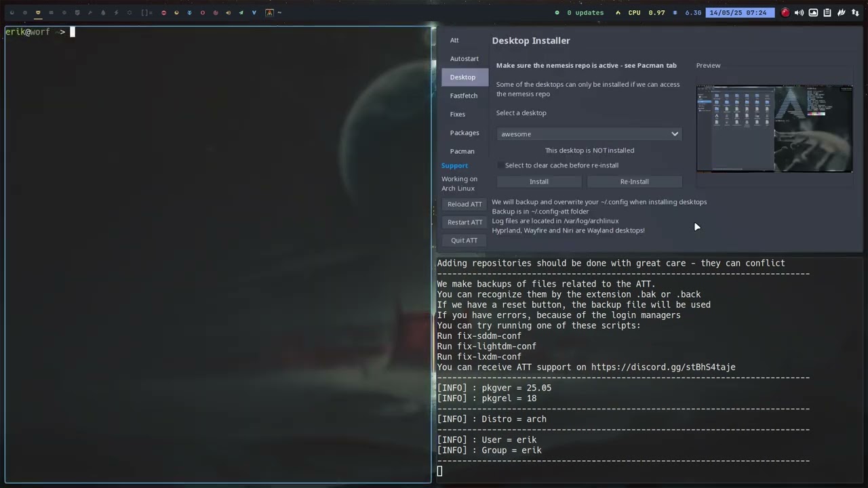Click the desktop preview thumbnail
The width and height of the screenshot is (868, 488).
[774, 129]
